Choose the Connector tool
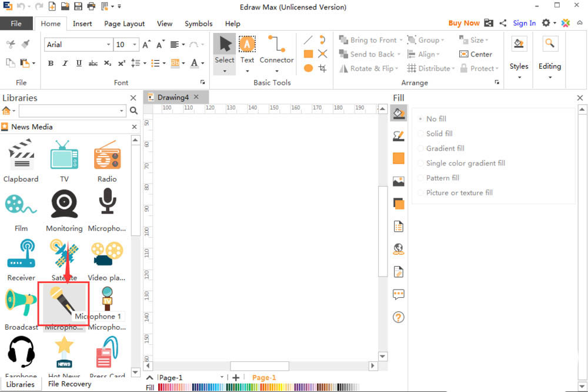Viewport: 588px width, 392px height. tap(276, 49)
